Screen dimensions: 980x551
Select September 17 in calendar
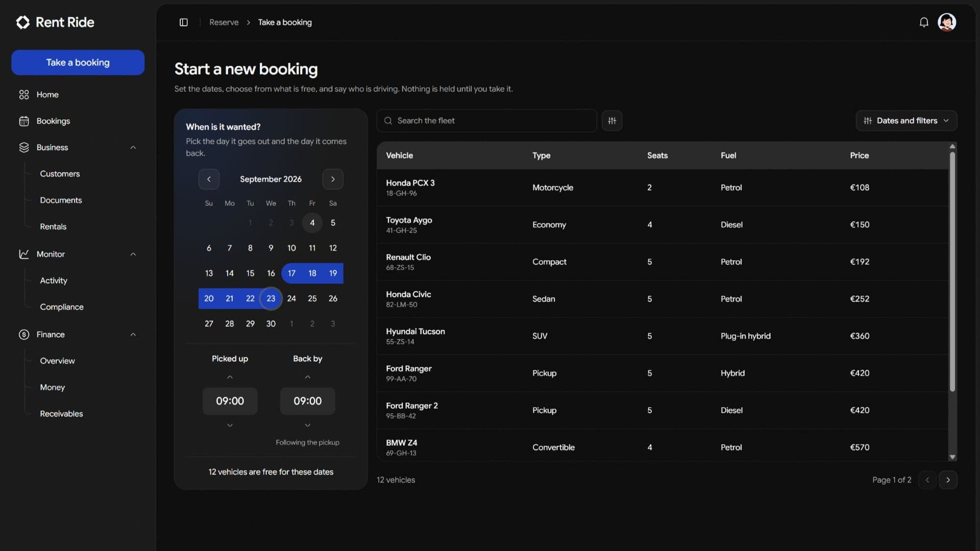pos(291,273)
